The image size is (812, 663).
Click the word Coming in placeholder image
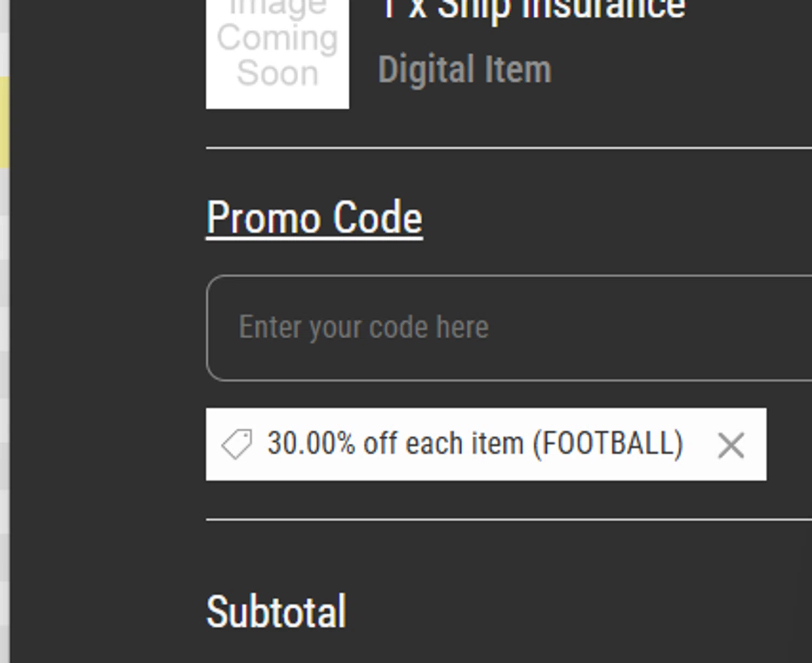tap(277, 38)
